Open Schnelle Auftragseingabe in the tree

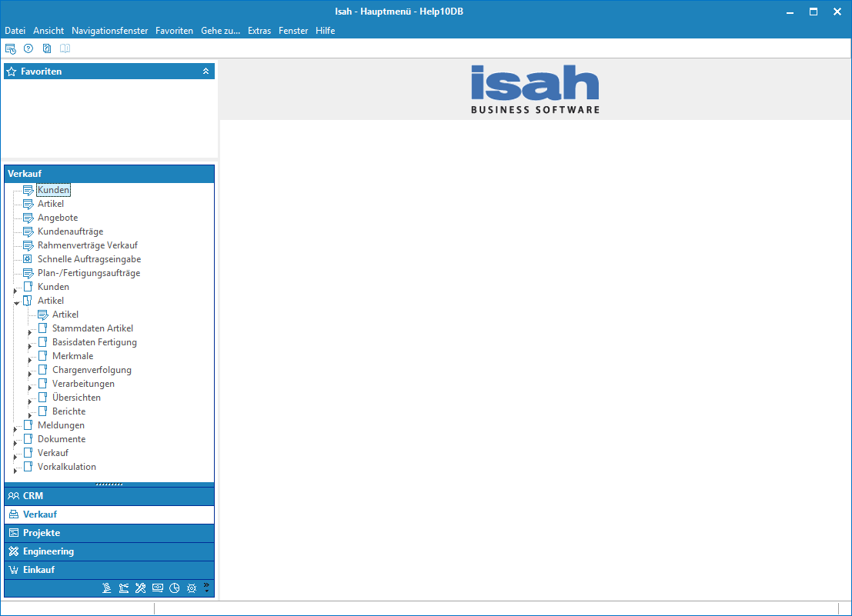coord(89,259)
